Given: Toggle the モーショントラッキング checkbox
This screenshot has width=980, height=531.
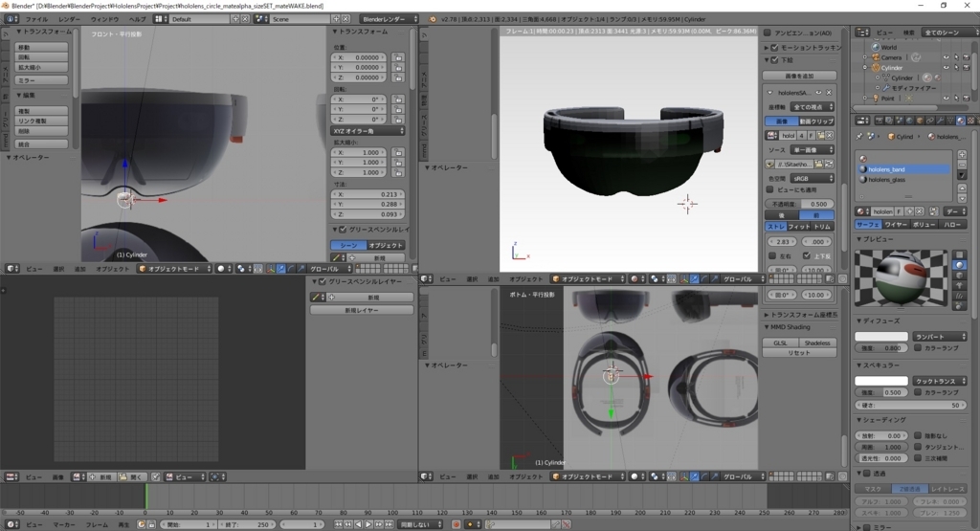Looking at the screenshot, I should [x=775, y=48].
